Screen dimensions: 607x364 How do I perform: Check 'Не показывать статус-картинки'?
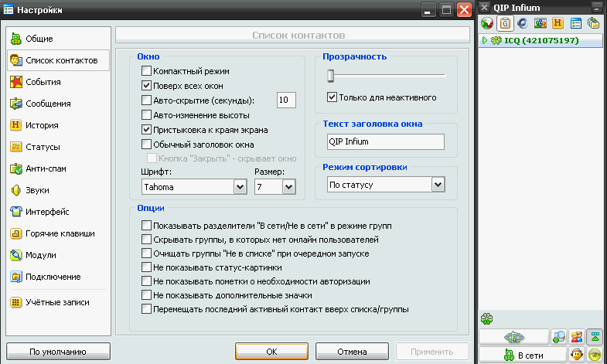pyautogui.click(x=146, y=267)
